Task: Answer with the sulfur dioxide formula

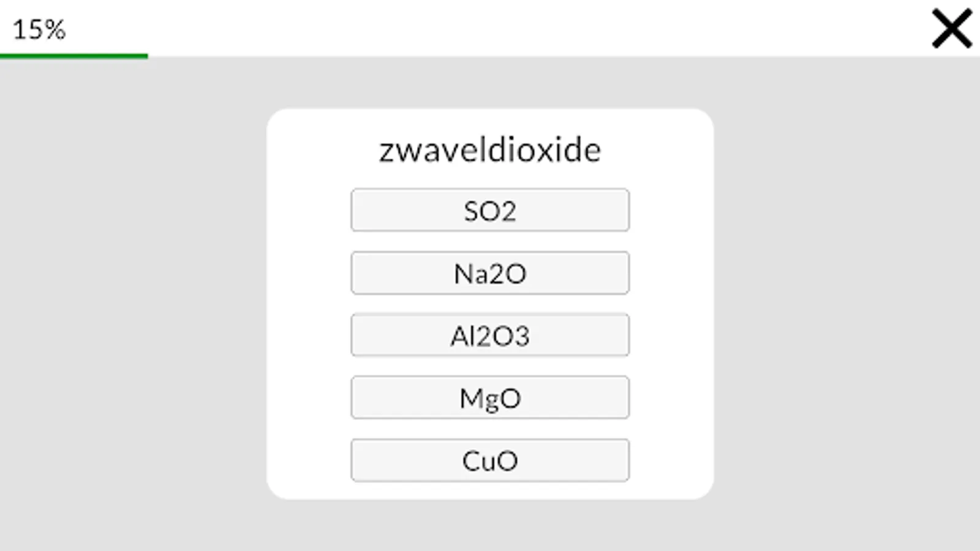Action: point(489,210)
